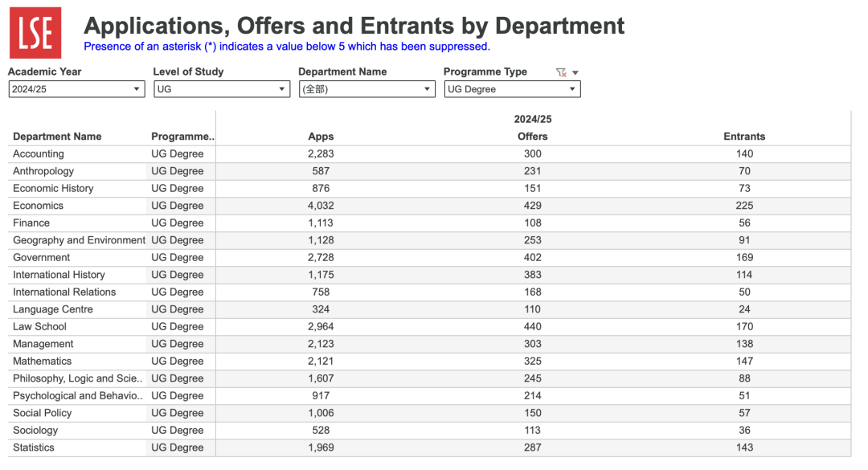Select the International Relations row label

click(64, 292)
